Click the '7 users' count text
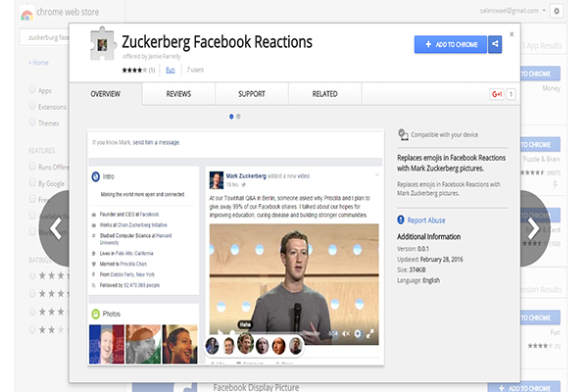This screenshot has height=392, width=588. (x=195, y=70)
